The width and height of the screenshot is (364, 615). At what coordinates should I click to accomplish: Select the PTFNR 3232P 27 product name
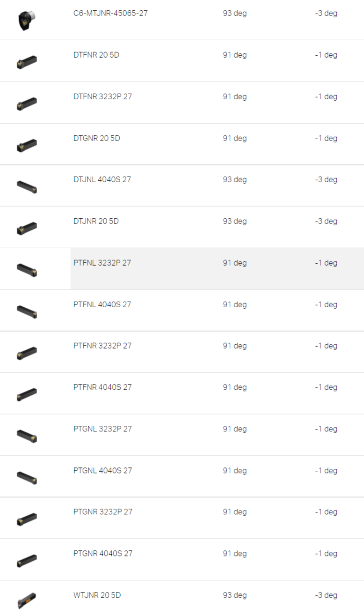(x=102, y=346)
